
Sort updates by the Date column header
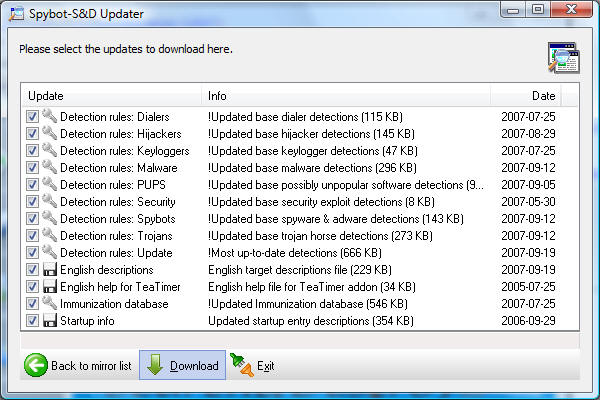point(525,95)
